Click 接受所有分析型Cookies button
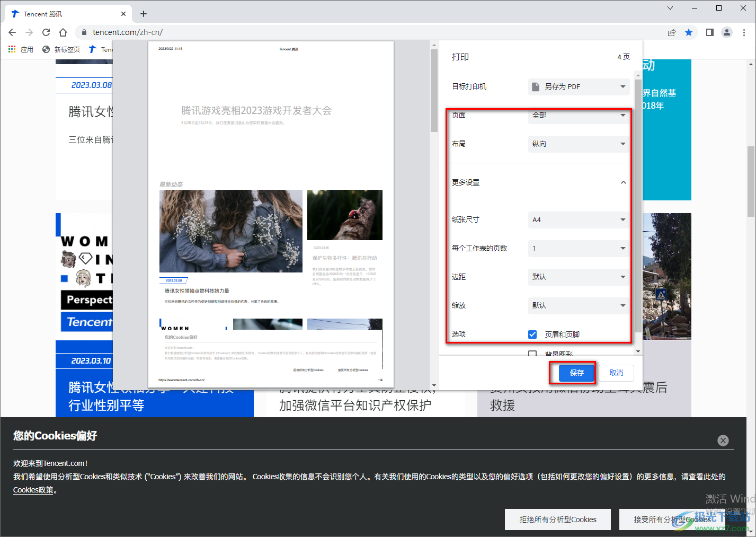The height and width of the screenshot is (537, 756). (672, 520)
